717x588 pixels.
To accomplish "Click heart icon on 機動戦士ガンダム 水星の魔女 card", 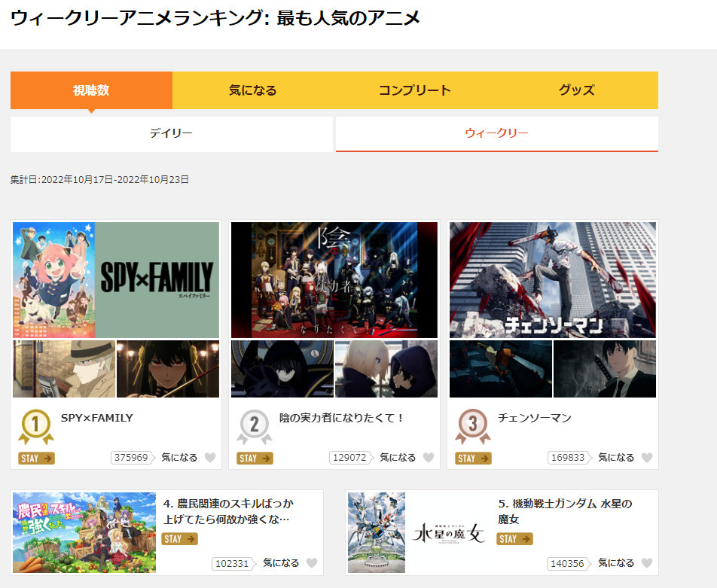I will click(x=647, y=563).
